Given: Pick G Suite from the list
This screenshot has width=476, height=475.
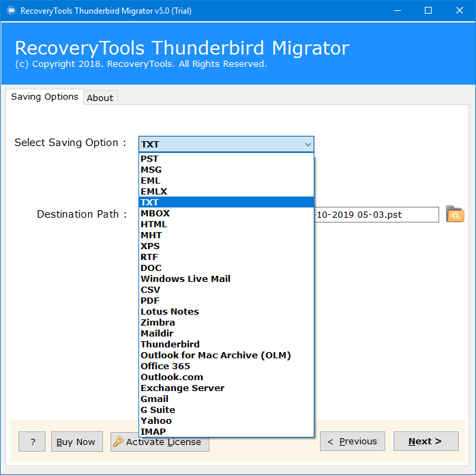Looking at the screenshot, I should 226,410.
